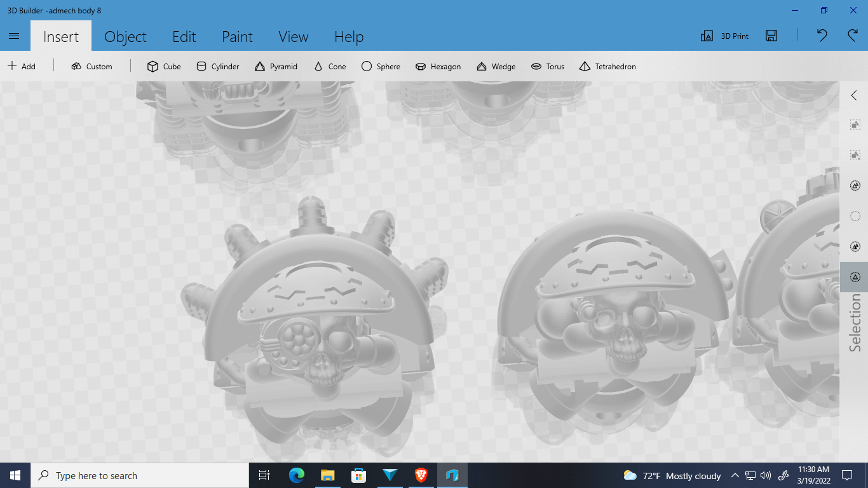Insert a Cylinder shape
The image size is (868, 488).
point(217,66)
